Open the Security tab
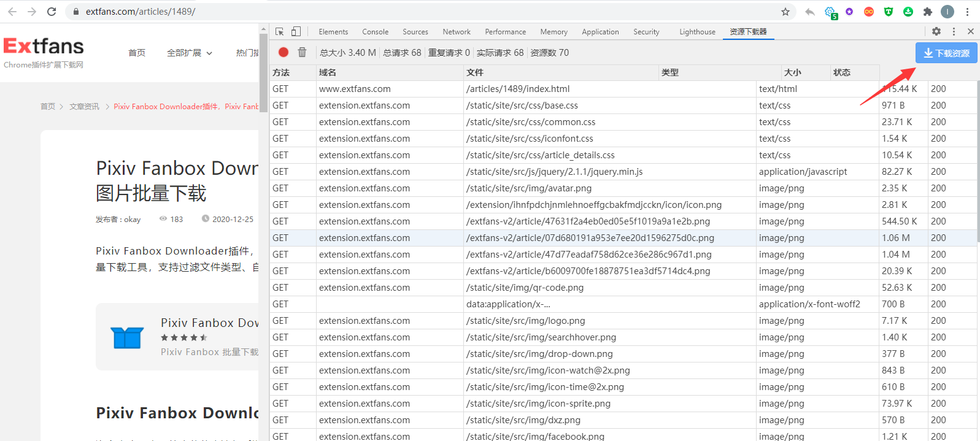The width and height of the screenshot is (980, 441). tap(646, 32)
